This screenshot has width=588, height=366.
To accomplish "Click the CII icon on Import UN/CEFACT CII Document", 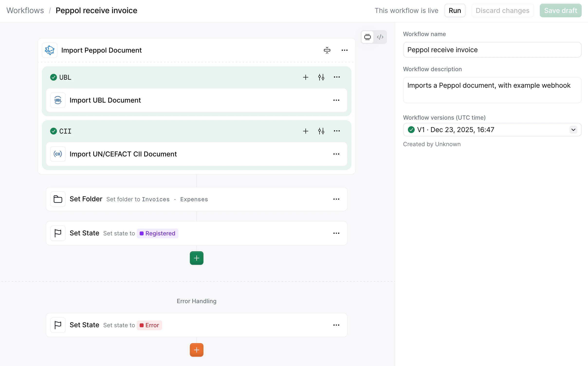I will [58, 154].
